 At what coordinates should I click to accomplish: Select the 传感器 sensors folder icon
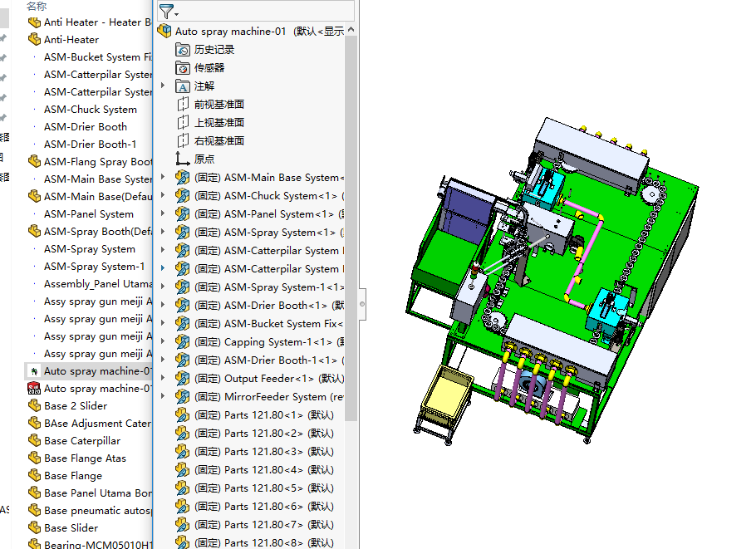click(184, 68)
